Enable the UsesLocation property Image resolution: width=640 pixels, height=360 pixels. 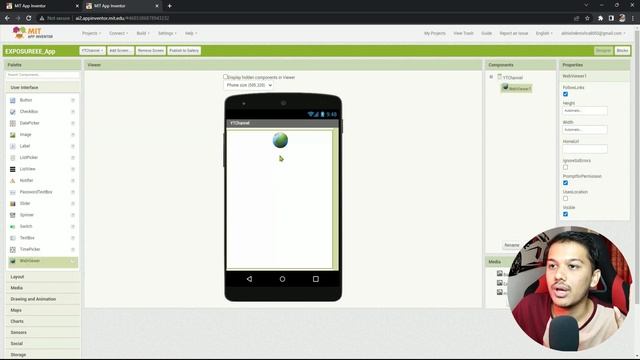point(565,198)
